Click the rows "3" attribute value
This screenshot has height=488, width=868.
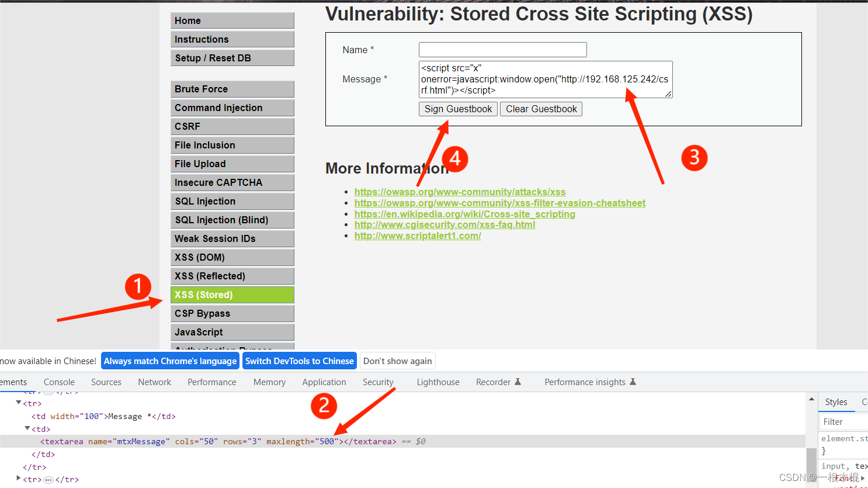(255, 441)
